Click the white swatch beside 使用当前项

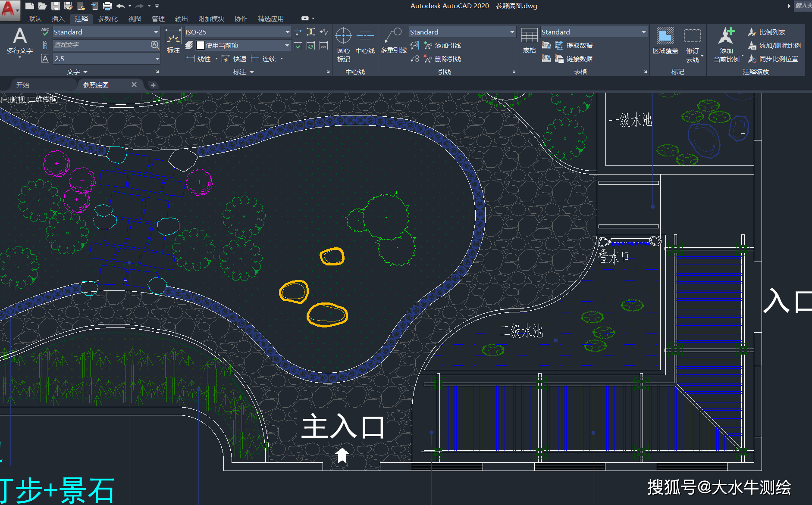click(200, 45)
